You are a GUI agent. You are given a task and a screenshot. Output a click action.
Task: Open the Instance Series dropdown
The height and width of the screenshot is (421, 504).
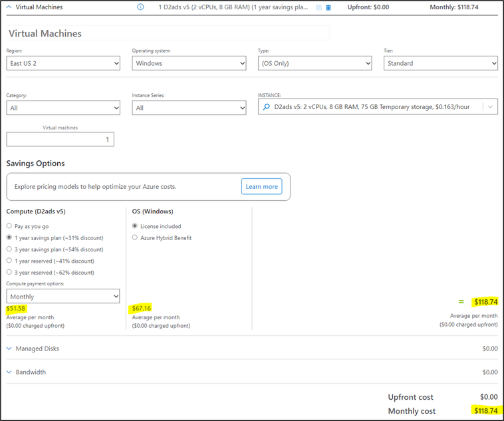189,108
